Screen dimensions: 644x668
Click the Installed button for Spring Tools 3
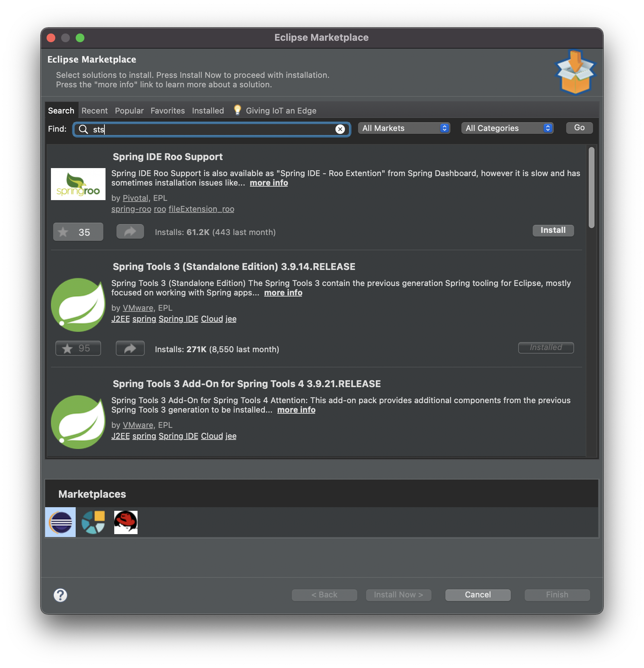click(x=546, y=347)
